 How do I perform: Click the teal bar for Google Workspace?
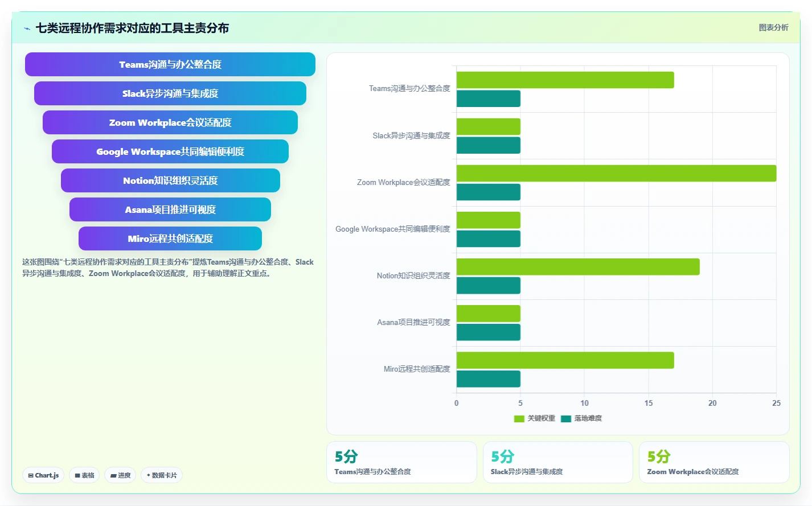pos(489,238)
